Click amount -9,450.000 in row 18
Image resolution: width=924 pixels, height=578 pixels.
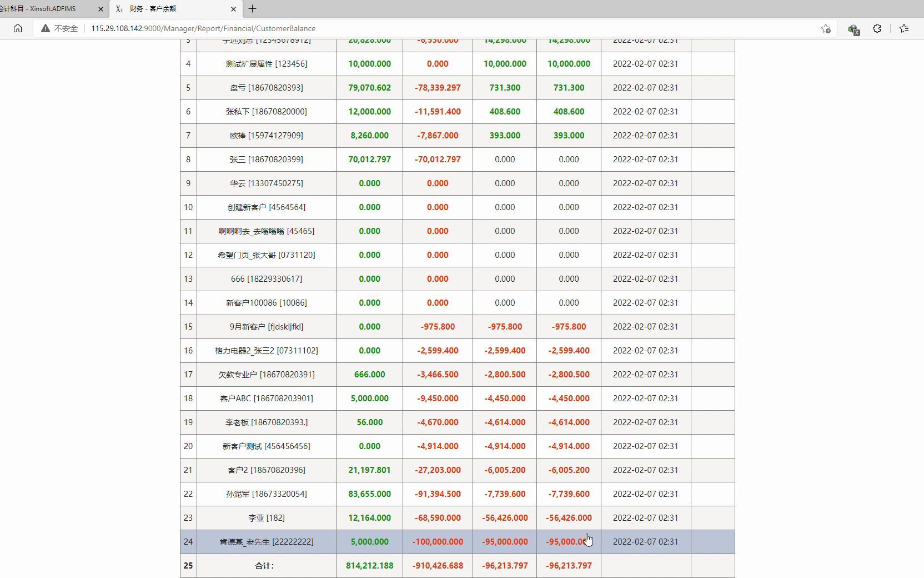click(x=438, y=398)
